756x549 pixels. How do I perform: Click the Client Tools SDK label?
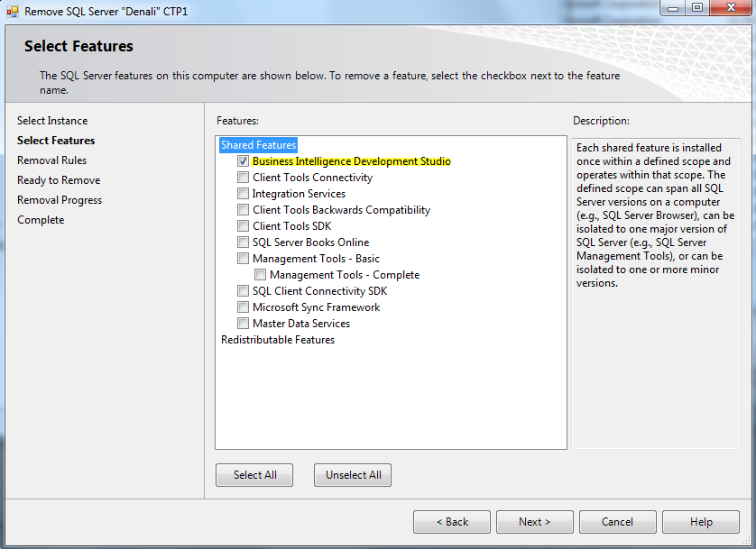tap(292, 226)
